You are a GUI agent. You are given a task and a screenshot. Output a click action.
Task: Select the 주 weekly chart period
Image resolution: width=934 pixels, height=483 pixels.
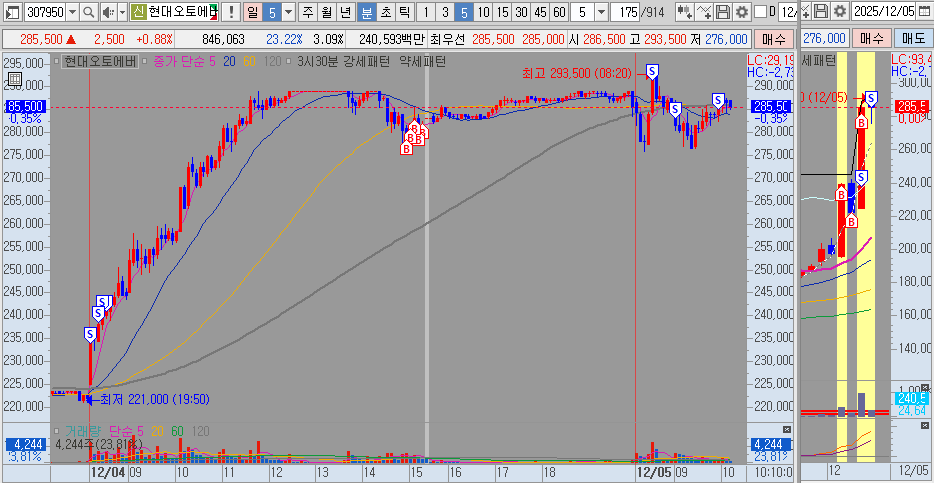[x=307, y=11]
